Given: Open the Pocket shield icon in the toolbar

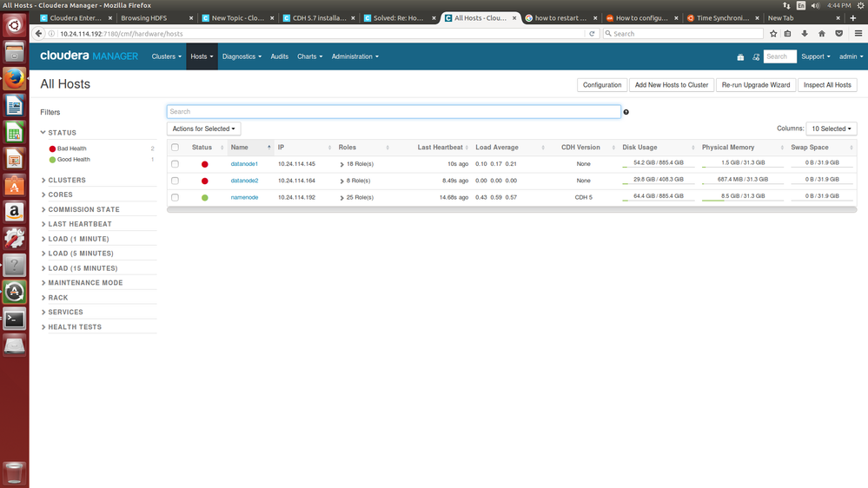Looking at the screenshot, I should point(839,34).
